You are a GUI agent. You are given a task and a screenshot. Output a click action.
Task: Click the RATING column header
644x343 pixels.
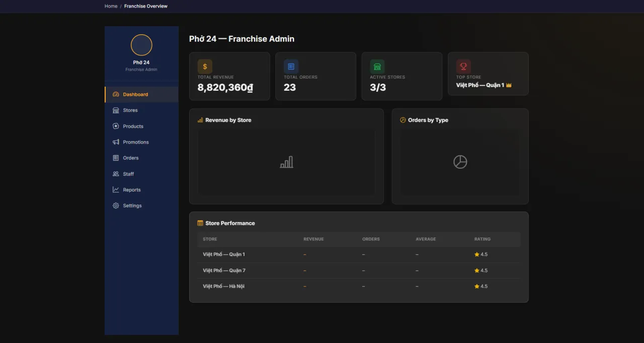point(482,239)
